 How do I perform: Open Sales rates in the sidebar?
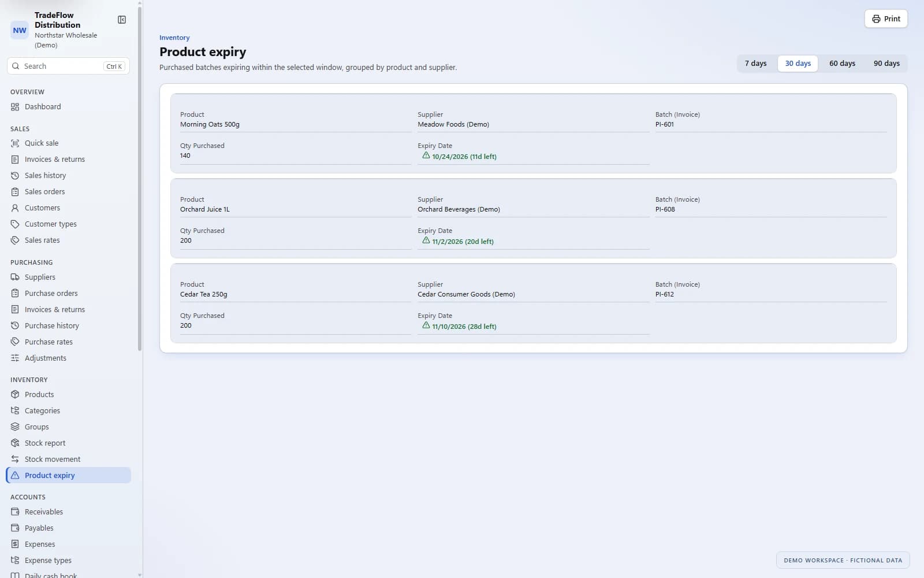pyautogui.click(x=68, y=240)
